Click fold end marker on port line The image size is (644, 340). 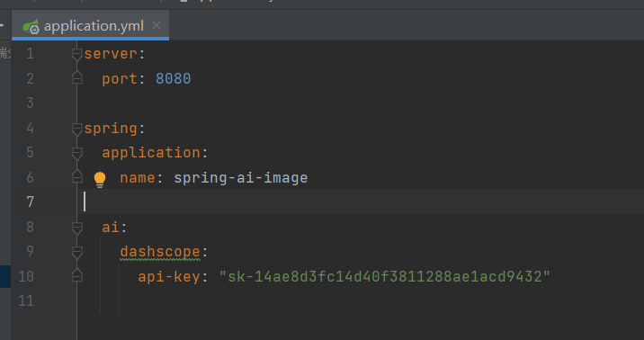point(76,78)
